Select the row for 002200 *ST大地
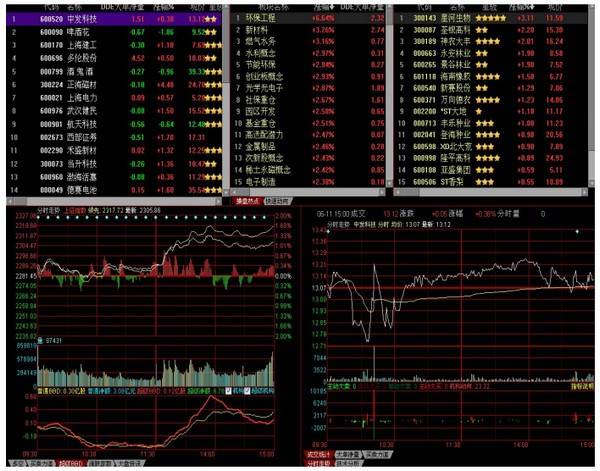Image resolution: width=600 pixels, height=471 pixels. pyautogui.click(x=491, y=111)
